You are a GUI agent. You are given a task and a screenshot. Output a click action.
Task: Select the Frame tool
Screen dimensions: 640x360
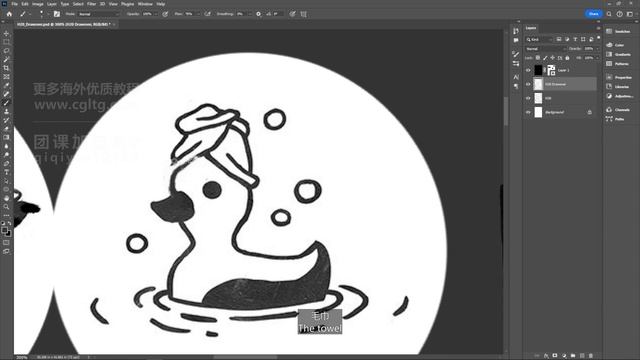6,77
